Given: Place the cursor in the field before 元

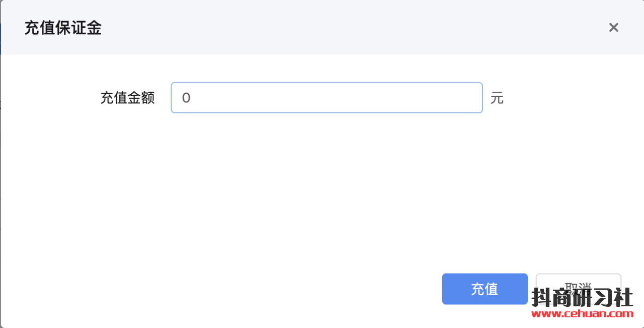Looking at the screenshot, I should point(327,98).
